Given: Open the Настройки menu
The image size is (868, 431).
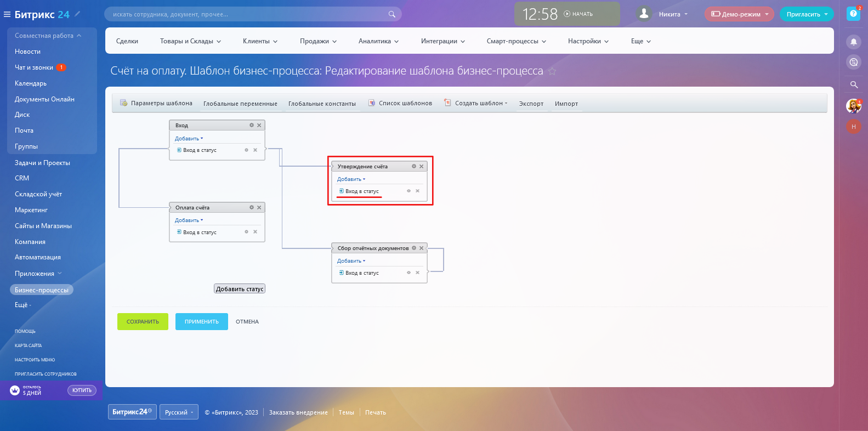Looking at the screenshot, I should [588, 41].
